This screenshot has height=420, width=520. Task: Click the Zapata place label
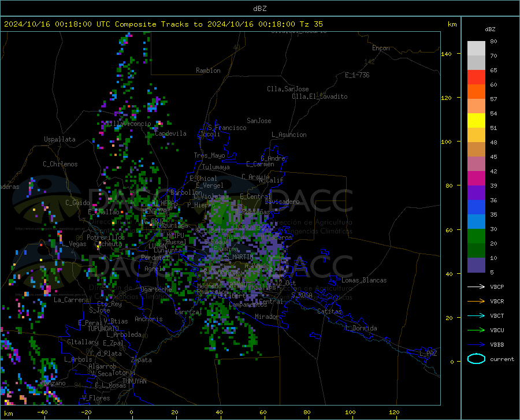142,360
